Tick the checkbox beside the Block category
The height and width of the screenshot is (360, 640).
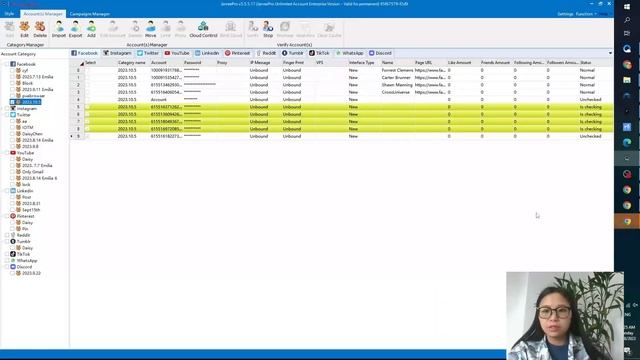tap(12, 83)
